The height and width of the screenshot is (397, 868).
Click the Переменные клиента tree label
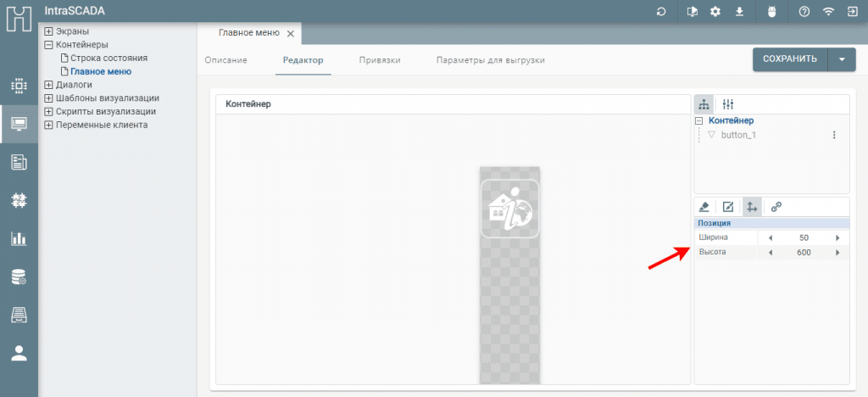coord(102,125)
